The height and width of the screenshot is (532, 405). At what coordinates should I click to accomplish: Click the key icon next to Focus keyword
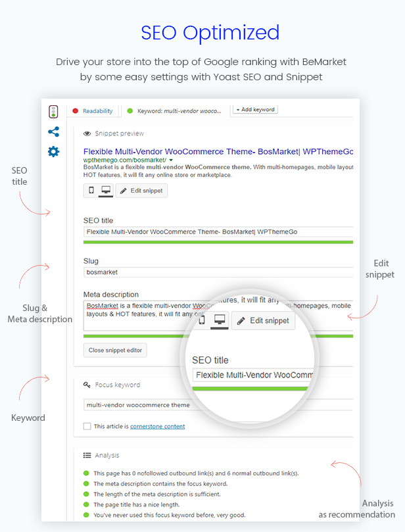pos(87,385)
